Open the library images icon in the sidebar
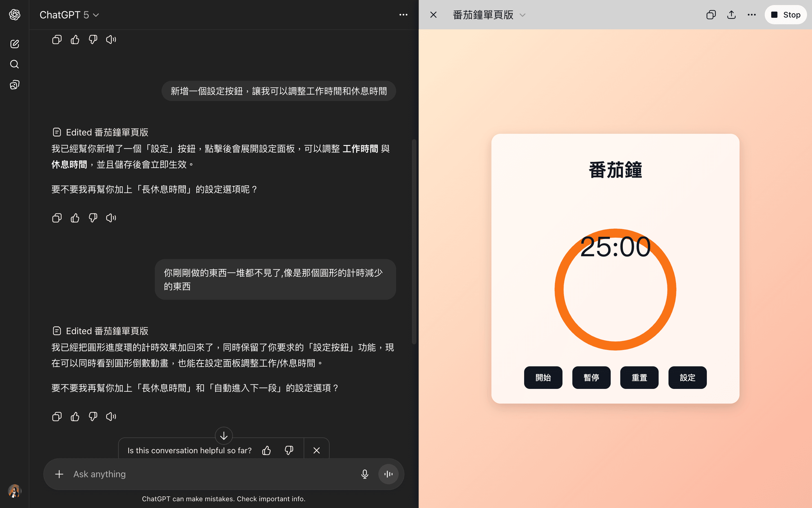The height and width of the screenshot is (508, 812). point(14,85)
